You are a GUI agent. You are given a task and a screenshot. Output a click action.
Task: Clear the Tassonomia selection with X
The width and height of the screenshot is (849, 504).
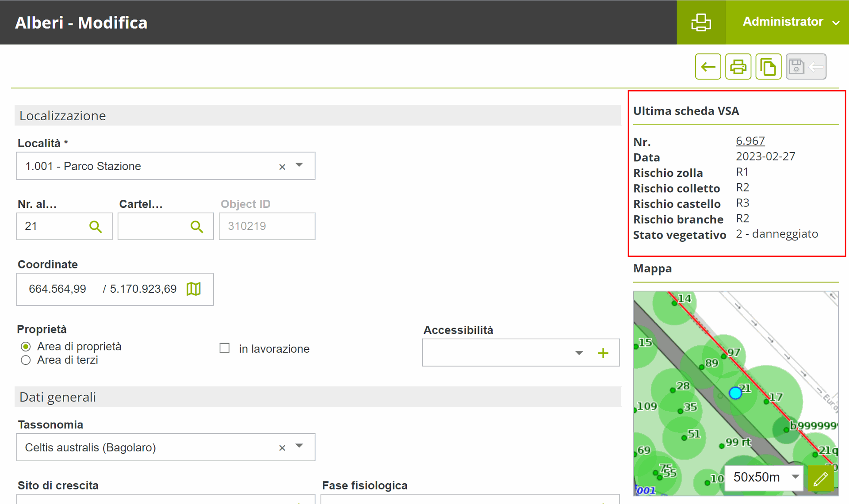coord(282,448)
